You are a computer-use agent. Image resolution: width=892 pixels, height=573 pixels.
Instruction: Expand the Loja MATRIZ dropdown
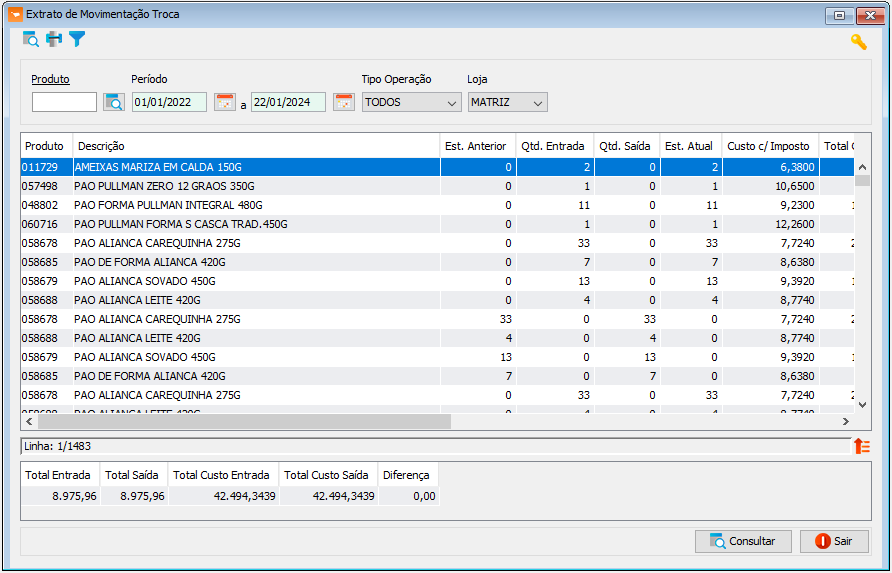click(507, 102)
